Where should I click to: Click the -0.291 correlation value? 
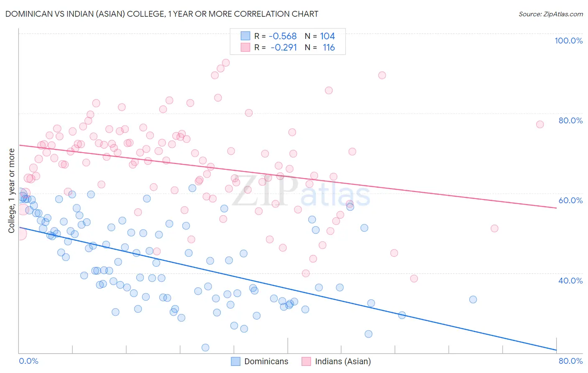click(284, 47)
